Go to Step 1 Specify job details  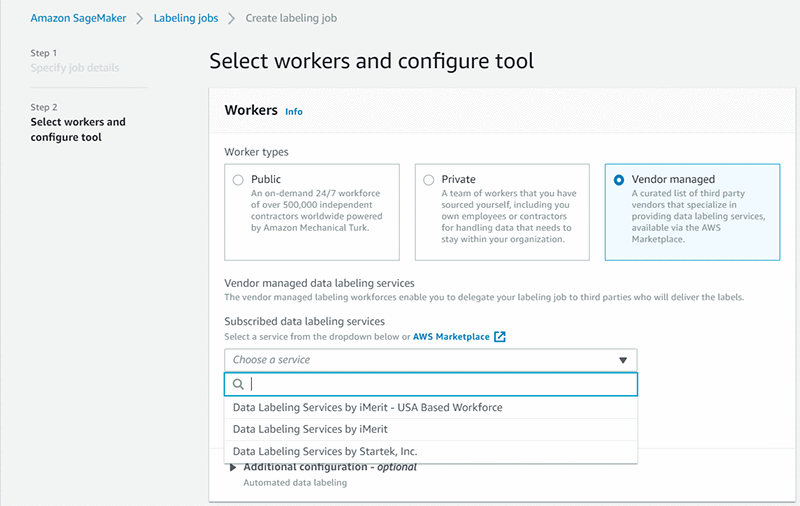click(74, 68)
